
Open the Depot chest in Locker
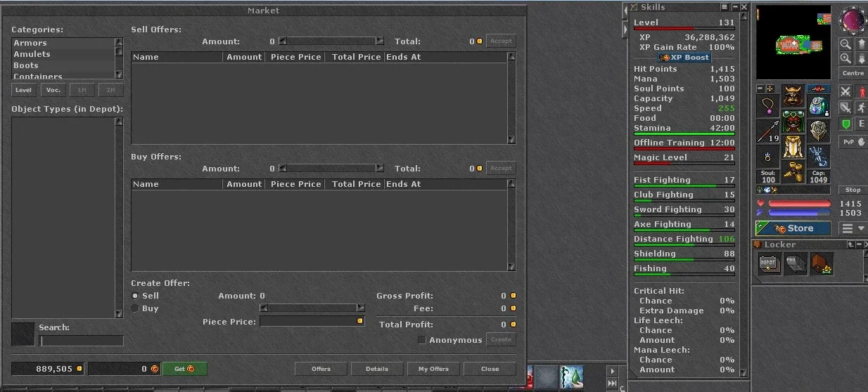tap(770, 264)
